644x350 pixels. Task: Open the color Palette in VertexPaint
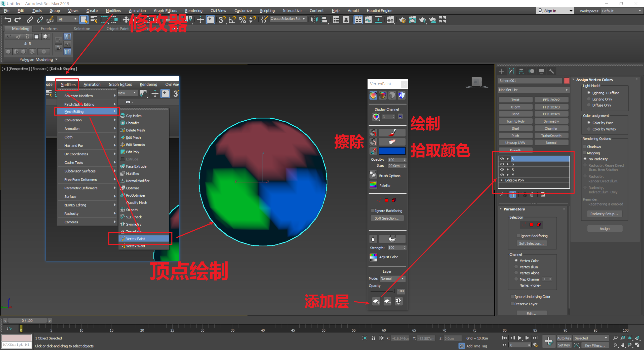pyautogui.click(x=373, y=185)
